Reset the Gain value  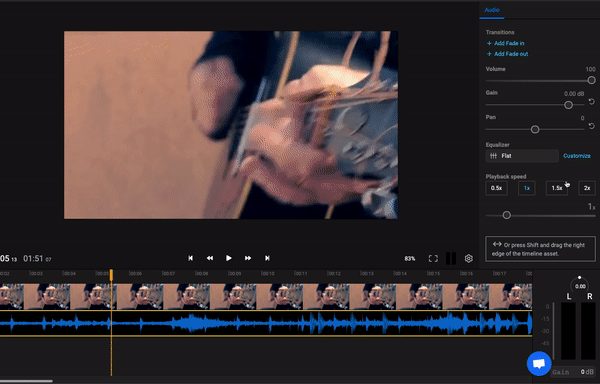[592, 101]
